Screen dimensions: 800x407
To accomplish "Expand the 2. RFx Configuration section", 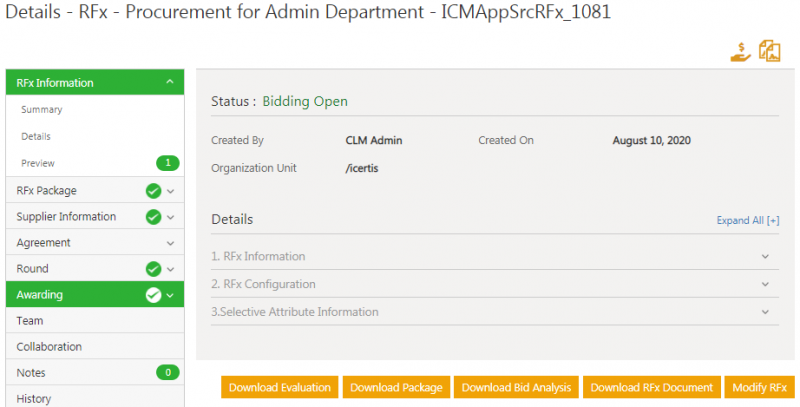I will click(765, 284).
